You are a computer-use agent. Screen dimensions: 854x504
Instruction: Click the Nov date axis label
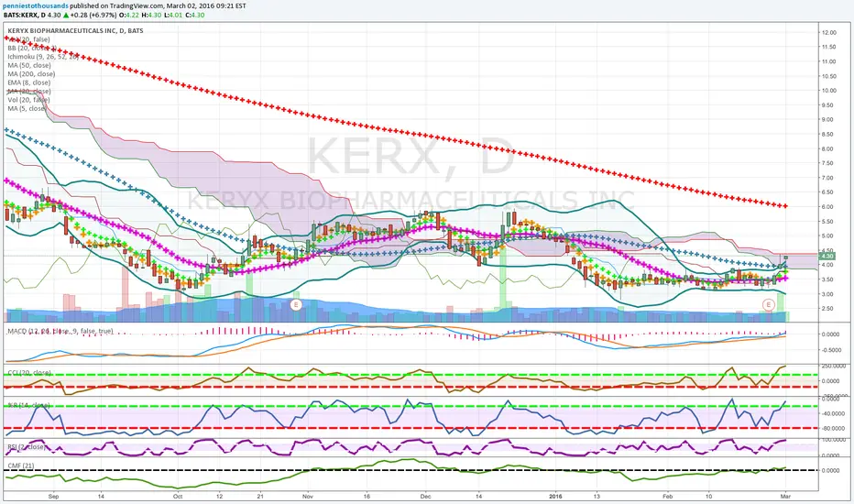point(308,497)
